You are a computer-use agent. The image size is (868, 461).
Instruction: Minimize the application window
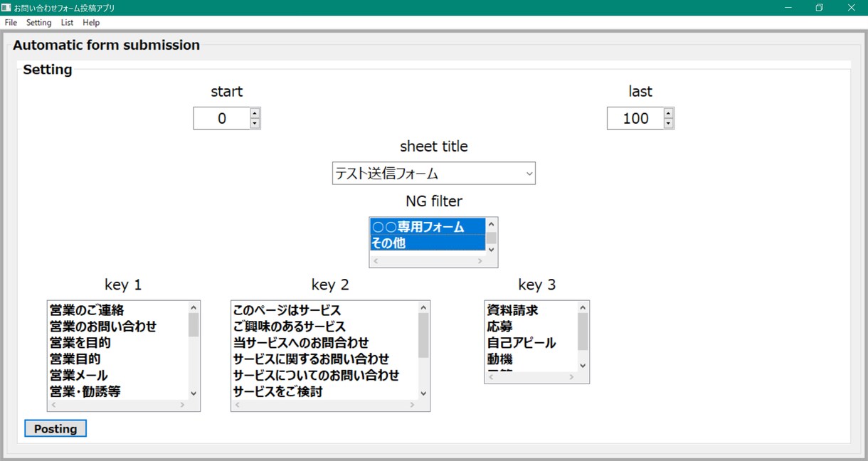788,8
